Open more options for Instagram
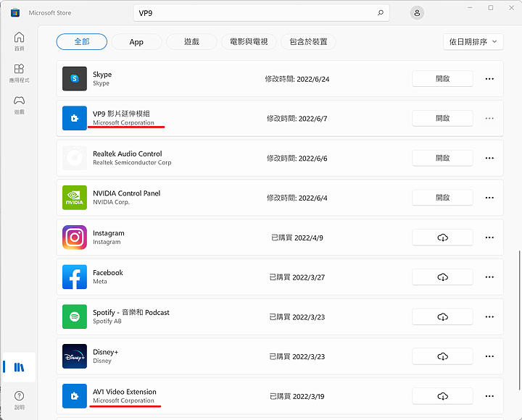The height and width of the screenshot is (420, 522). [489, 238]
